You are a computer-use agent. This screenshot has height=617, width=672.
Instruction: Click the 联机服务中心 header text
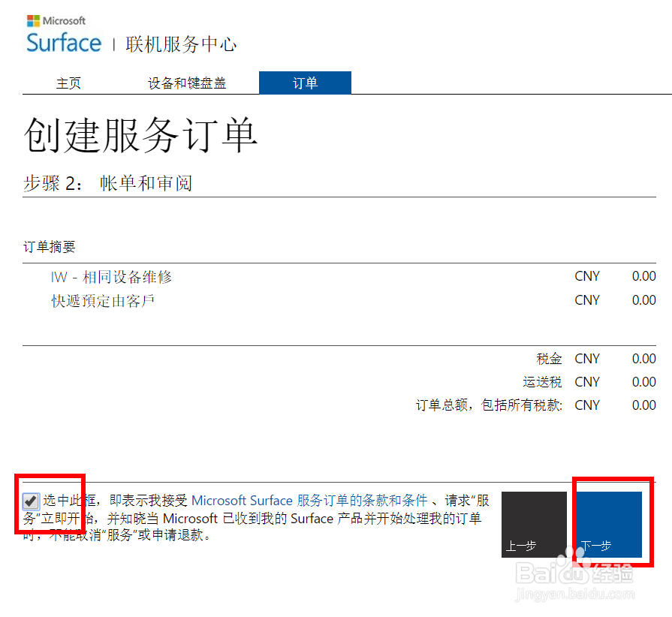coord(181,44)
